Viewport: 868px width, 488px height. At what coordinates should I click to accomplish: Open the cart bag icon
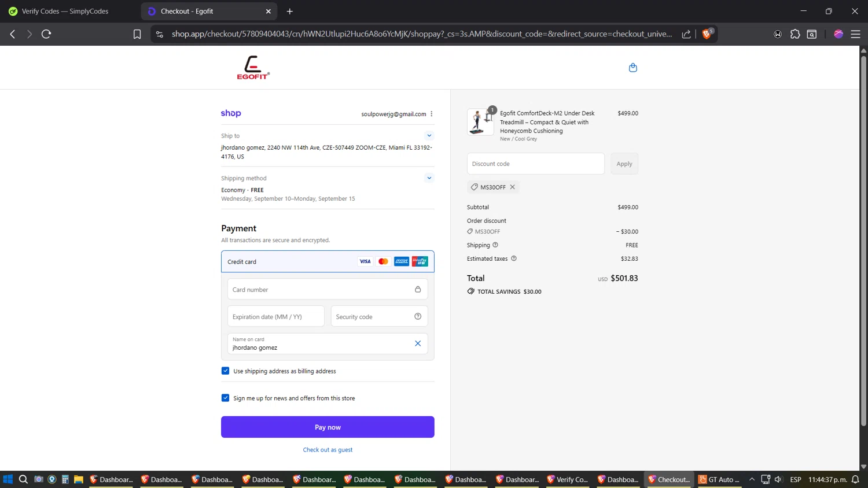632,68
